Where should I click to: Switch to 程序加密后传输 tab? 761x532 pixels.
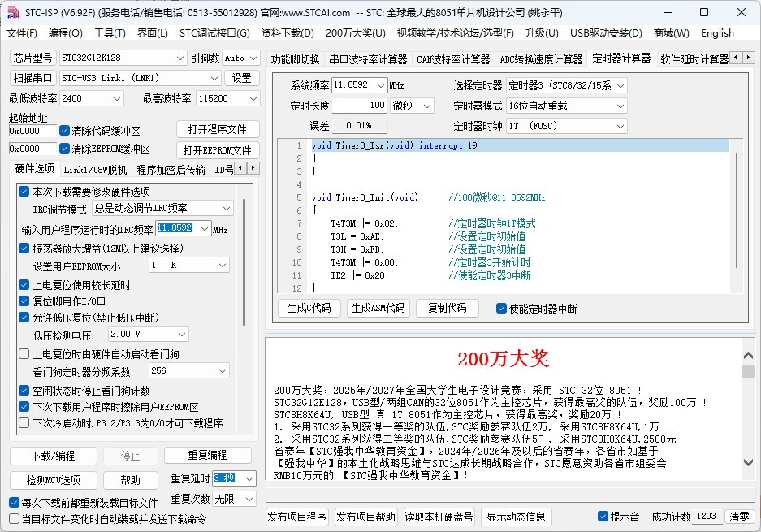click(171, 170)
